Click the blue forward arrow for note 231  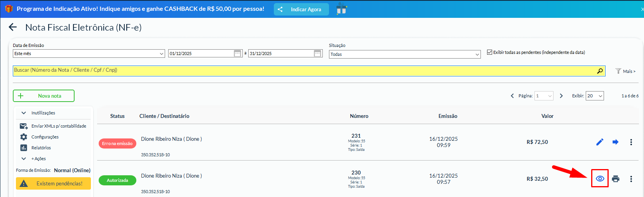tap(615, 142)
